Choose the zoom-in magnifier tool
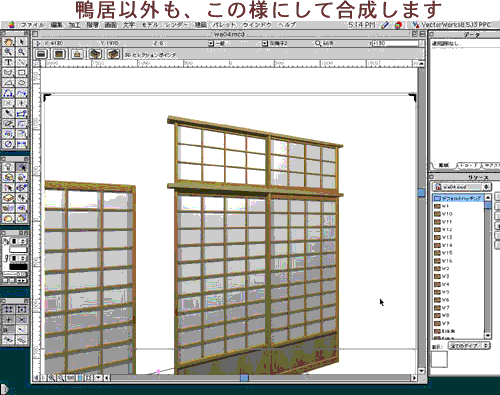The image size is (500, 395). coord(9,52)
